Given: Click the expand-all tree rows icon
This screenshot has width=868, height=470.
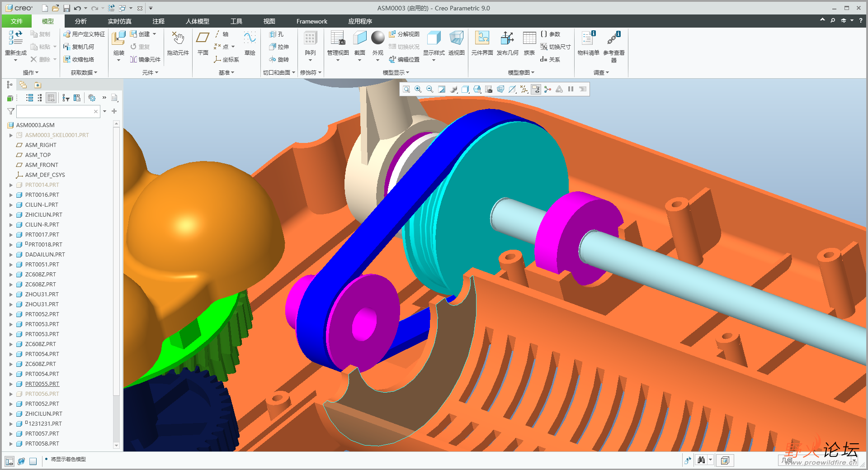Looking at the screenshot, I should (x=30, y=98).
